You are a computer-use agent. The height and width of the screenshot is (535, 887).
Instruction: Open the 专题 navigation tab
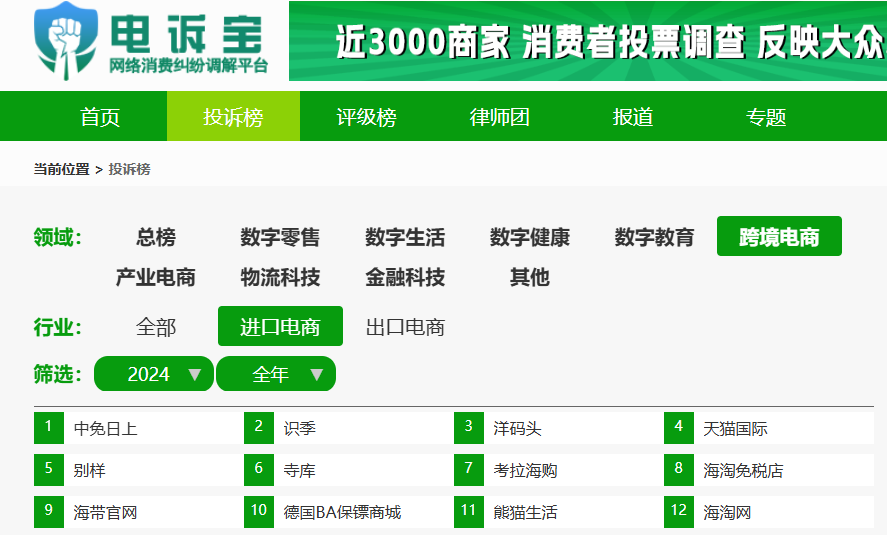pyautogui.click(x=765, y=117)
